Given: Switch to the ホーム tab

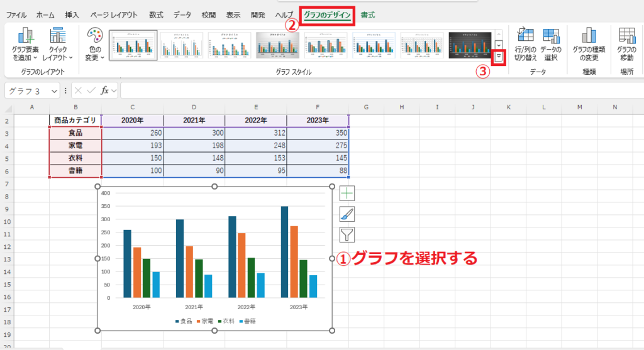Looking at the screenshot, I should point(45,15).
